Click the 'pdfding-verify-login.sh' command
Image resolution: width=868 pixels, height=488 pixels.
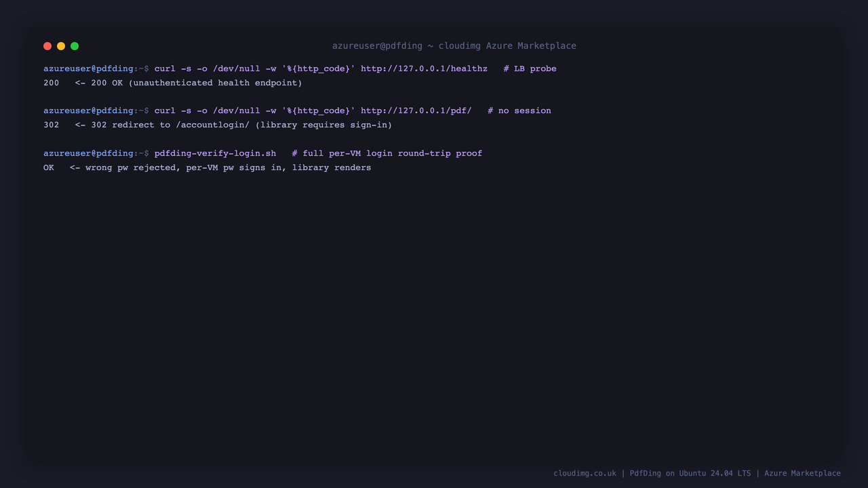tap(215, 153)
